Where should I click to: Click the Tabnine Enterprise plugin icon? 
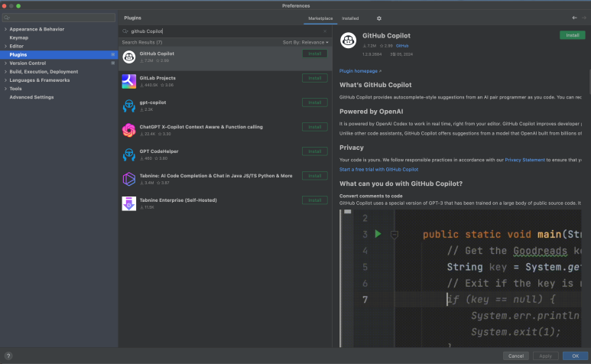129,204
